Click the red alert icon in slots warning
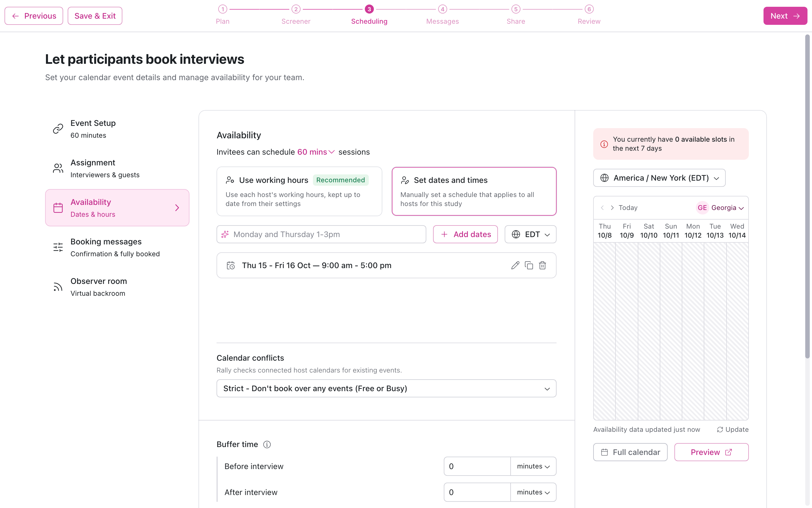Screen dimensions: 812x508 (604, 144)
